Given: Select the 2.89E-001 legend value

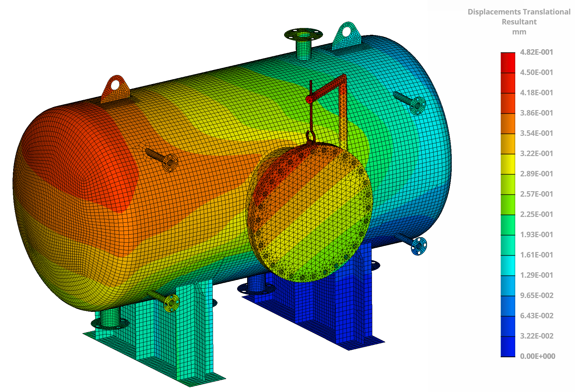Looking at the screenshot, I should tap(536, 174).
